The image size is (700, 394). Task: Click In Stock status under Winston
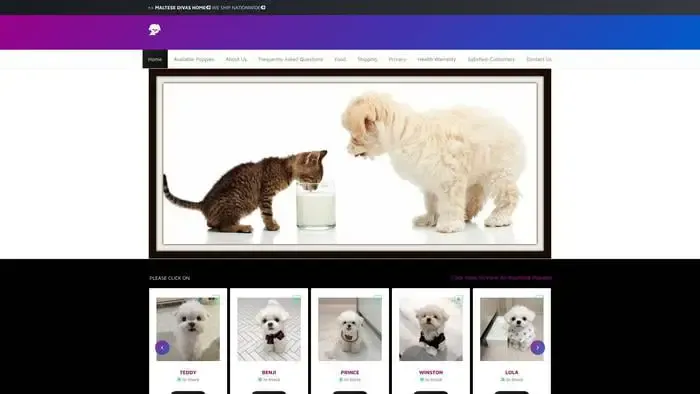click(x=431, y=380)
